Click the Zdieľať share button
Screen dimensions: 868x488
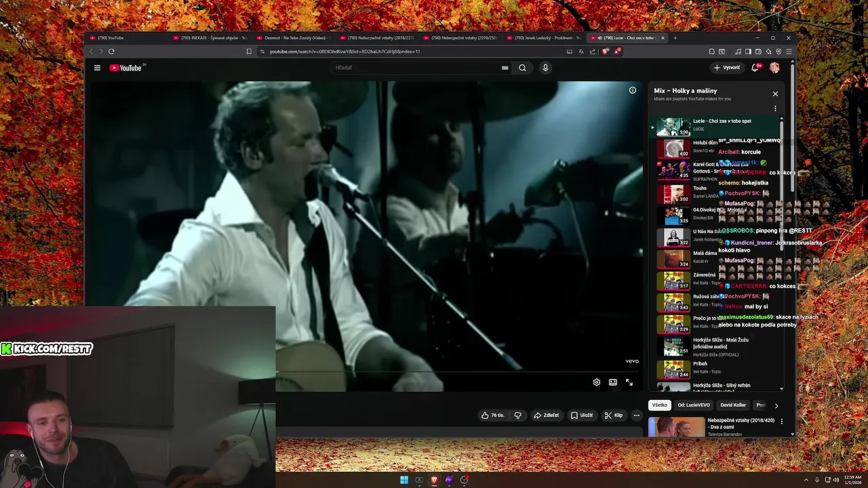tap(546, 415)
